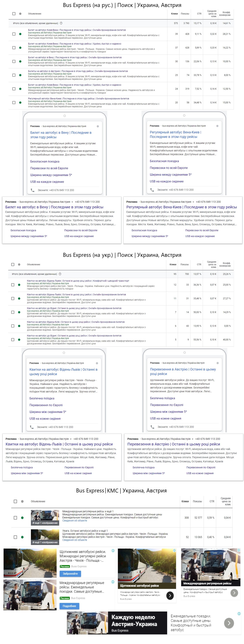Click help icon beside first Итого row, 575 clicks

tap(61, 23)
